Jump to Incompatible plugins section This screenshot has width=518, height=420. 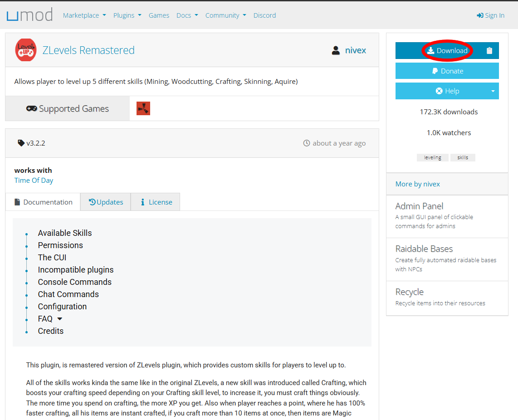[76, 270]
